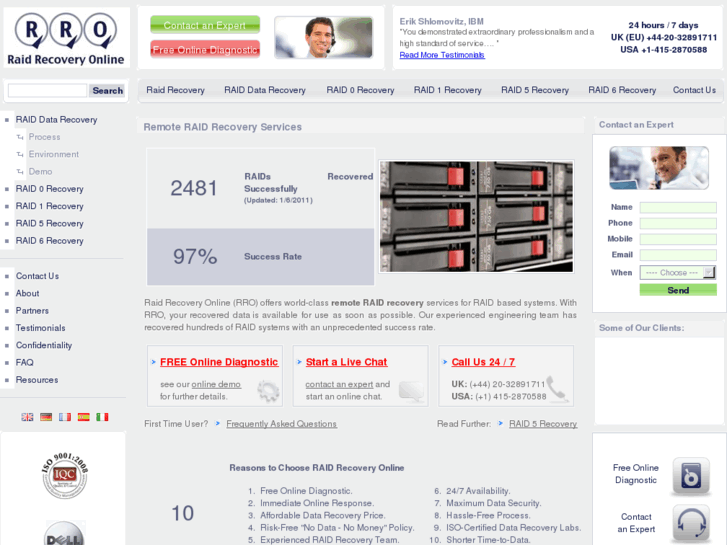The width and height of the screenshot is (727, 545).
Task: Click the green Contact an Expert button
Action: point(205,25)
